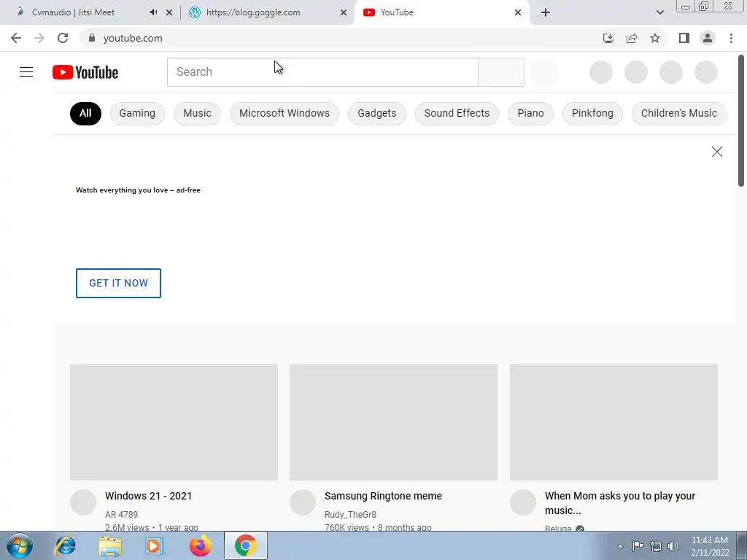
Task: Filter by the Piano chip
Action: (x=531, y=113)
